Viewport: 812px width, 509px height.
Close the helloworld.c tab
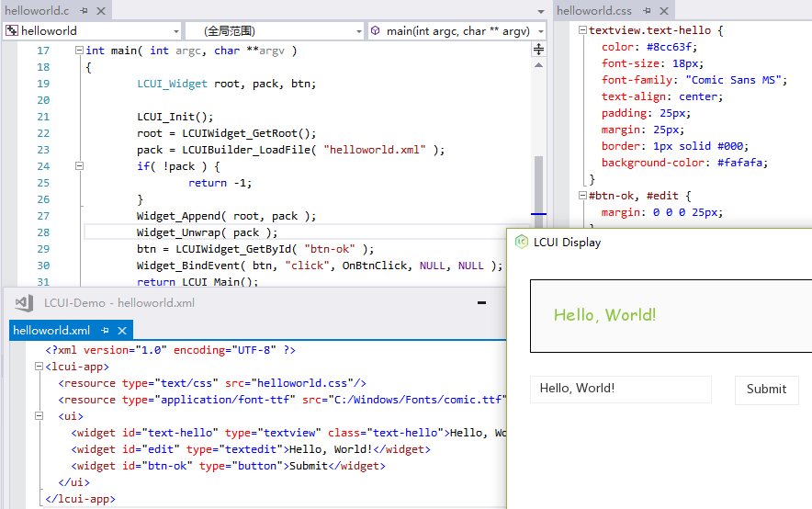click(x=101, y=10)
